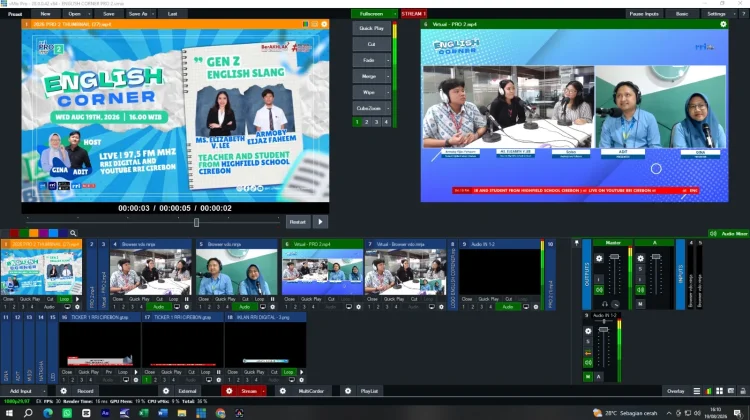Image resolution: width=750 pixels, height=420 pixels.
Task: Open PlayList settings gear icon
Action: point(348,391)
